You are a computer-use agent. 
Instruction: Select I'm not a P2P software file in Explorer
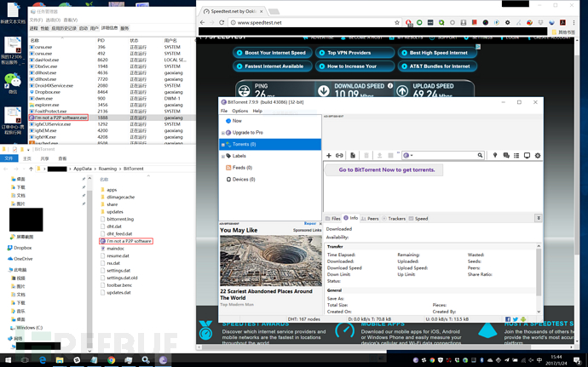click(126, 241)
